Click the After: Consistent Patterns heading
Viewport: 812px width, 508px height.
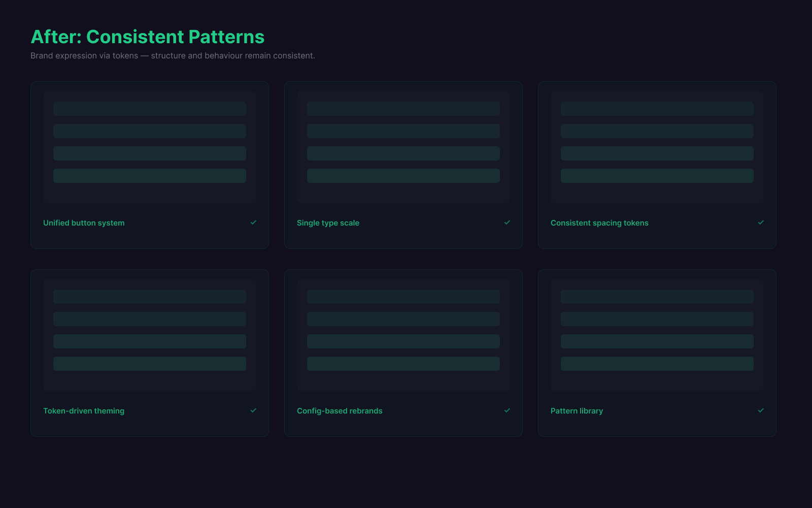click(x=148, y=37)
